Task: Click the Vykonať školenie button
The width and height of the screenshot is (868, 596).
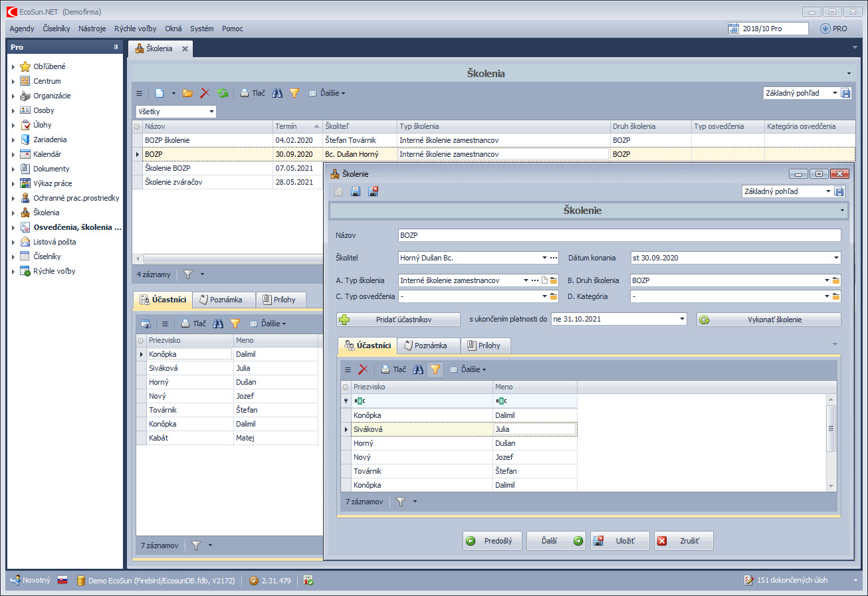Action: click(x=768, y=320)
